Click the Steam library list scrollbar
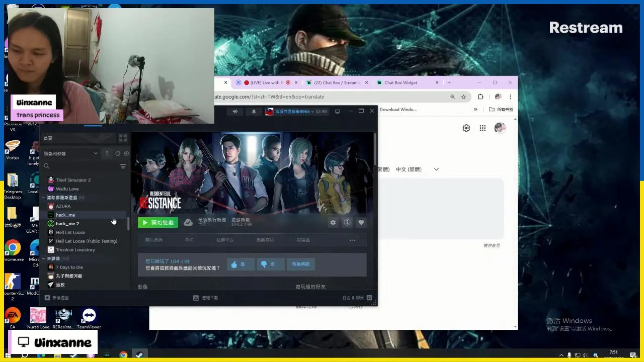 [x=128, y=224]
